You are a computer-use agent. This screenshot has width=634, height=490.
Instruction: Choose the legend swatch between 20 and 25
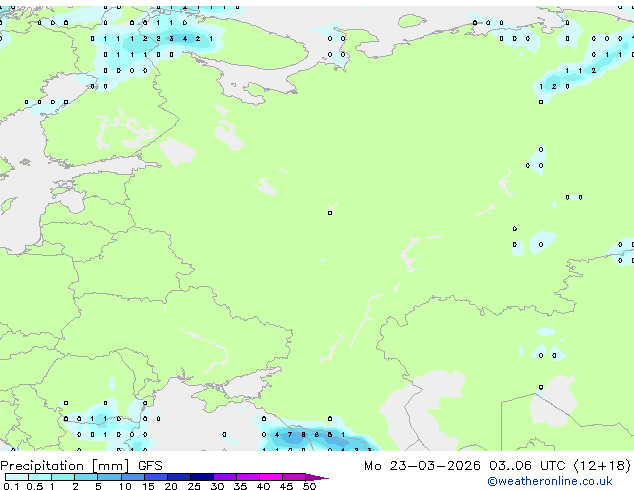[x=178, y=477]
